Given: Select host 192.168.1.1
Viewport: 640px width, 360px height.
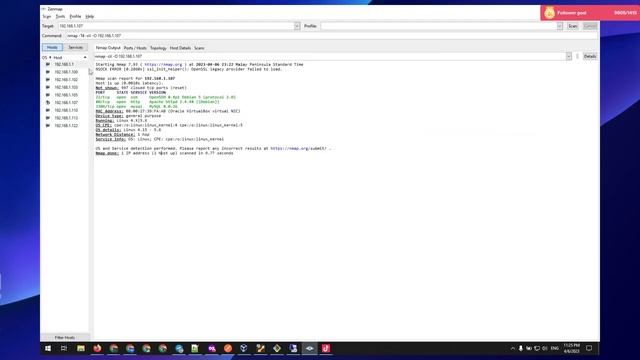Looking at the screenshot, I should [x=64, y=64].
